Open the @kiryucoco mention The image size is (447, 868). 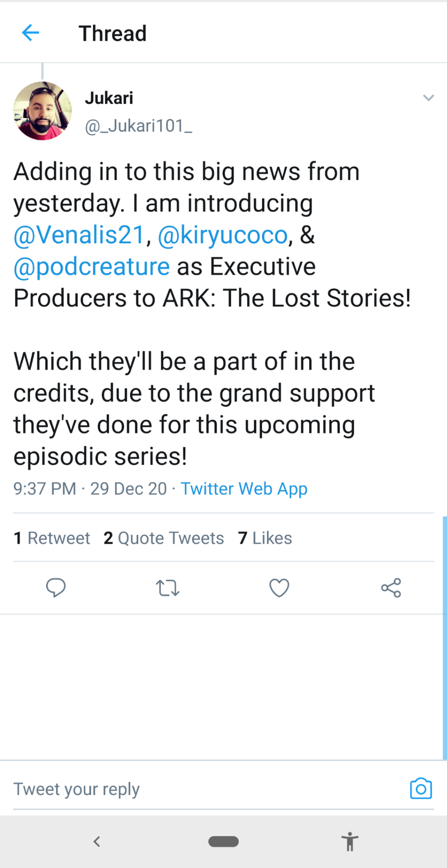tap(223, 234)
